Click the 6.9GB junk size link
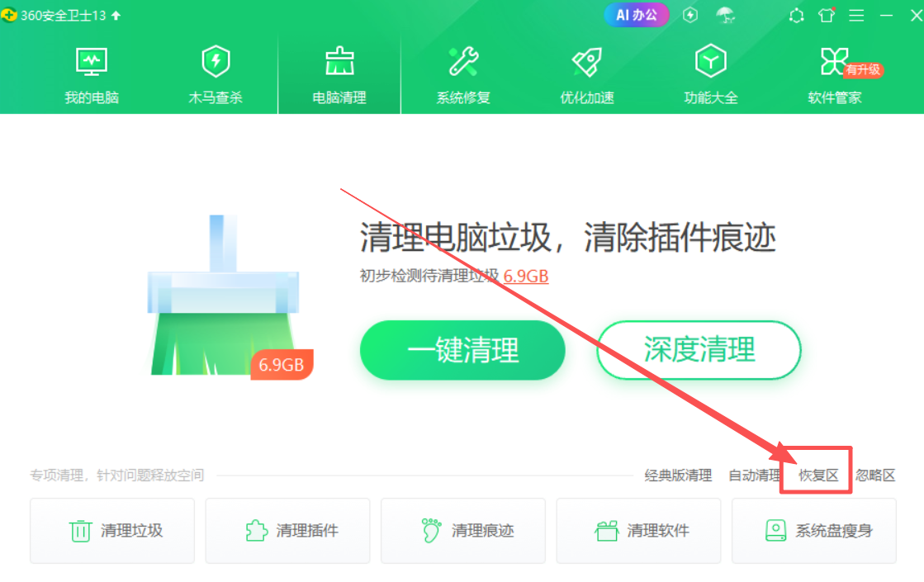Viewport: 924px width, 582px height. tap(526, 276)
